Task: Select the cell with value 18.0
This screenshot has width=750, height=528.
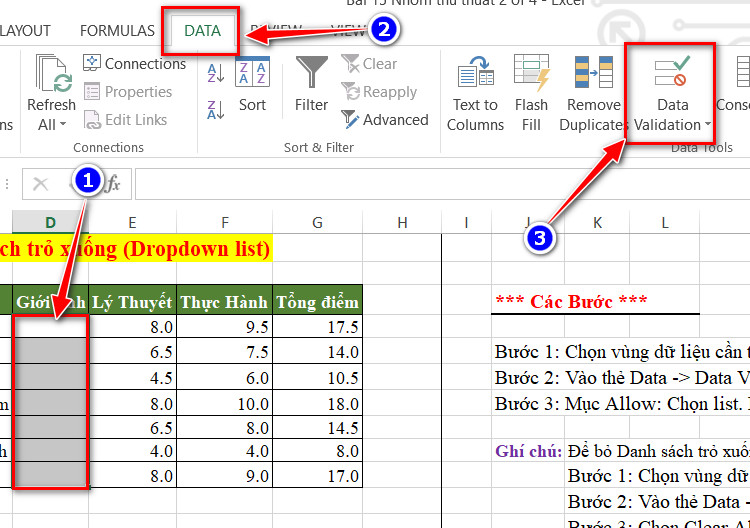Action: (x=318, y=403)
